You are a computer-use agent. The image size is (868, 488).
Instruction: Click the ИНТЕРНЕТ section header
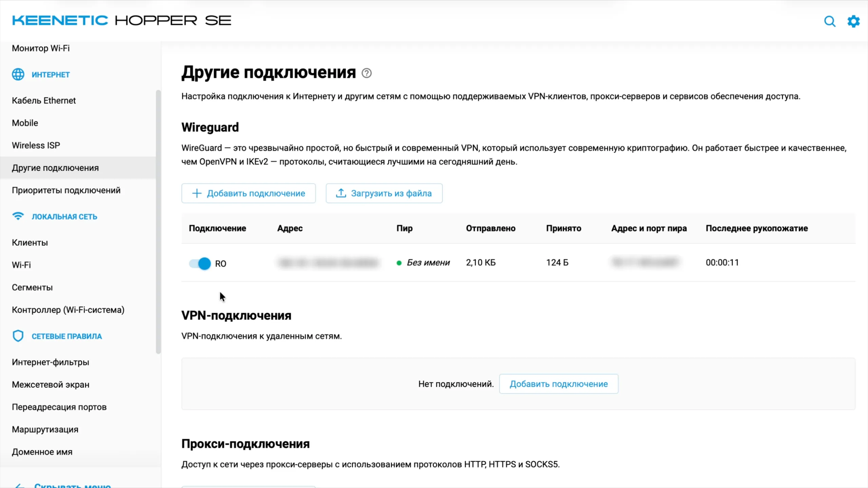[x=51, y=75]
